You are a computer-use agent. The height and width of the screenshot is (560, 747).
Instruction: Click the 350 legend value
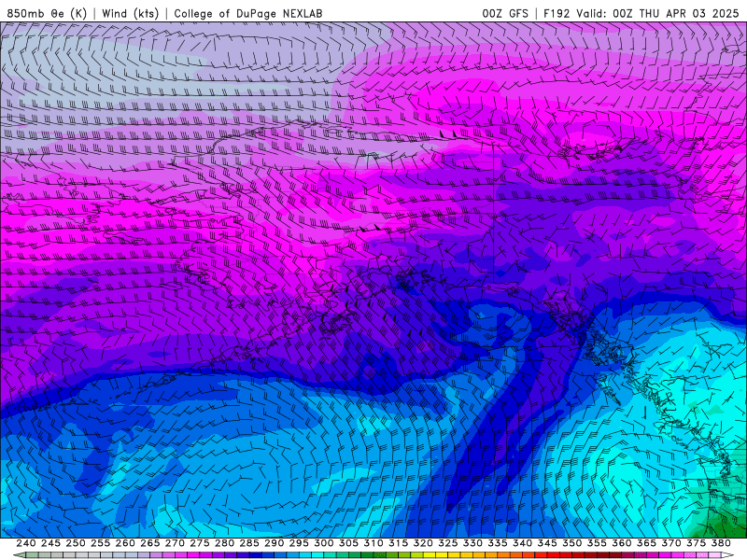click(571, 543)
